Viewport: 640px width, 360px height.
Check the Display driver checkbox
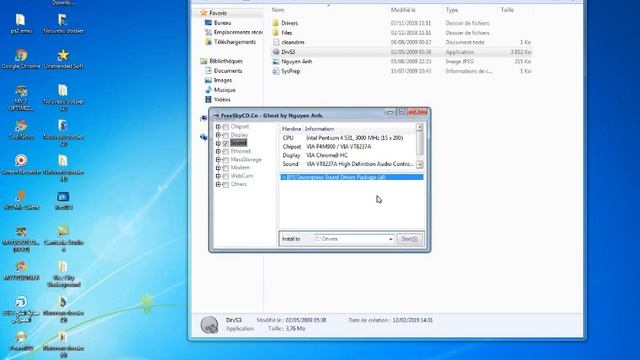coord(226,135)
